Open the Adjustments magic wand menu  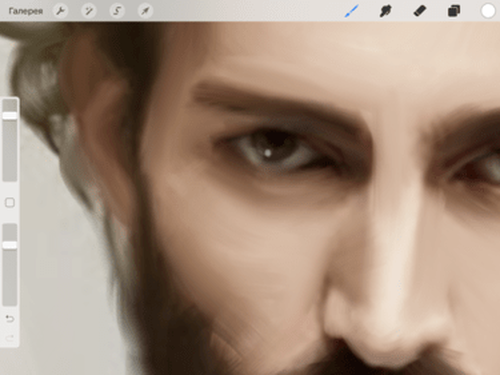(x=89, y=11)
